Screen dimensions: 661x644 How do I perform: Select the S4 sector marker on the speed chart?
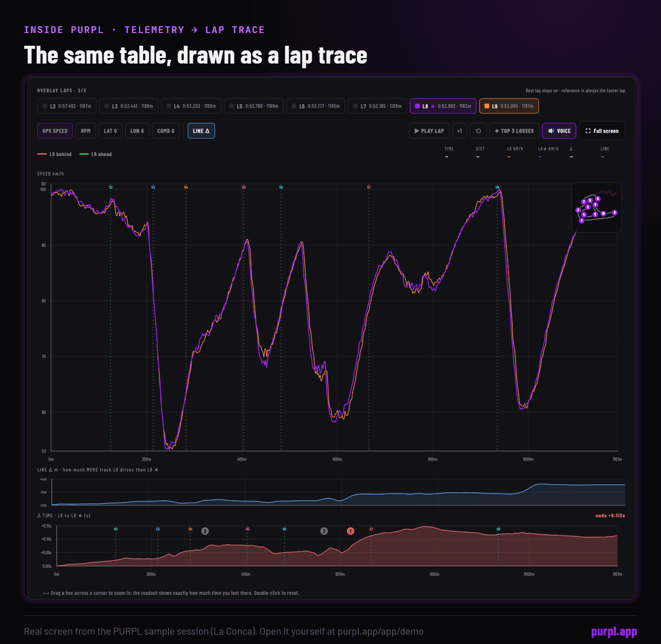coord(186,187)
